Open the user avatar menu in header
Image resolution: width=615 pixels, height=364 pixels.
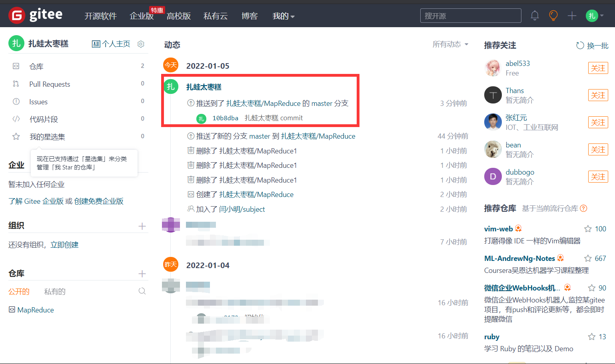tap(595, 16)
